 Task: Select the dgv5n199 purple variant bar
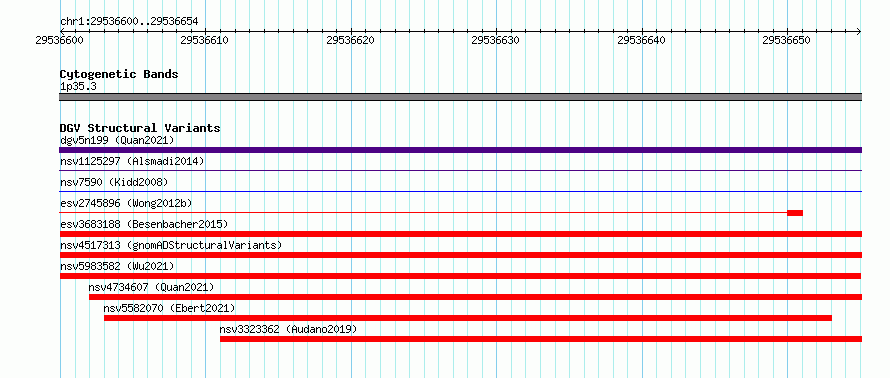(461, 150)
